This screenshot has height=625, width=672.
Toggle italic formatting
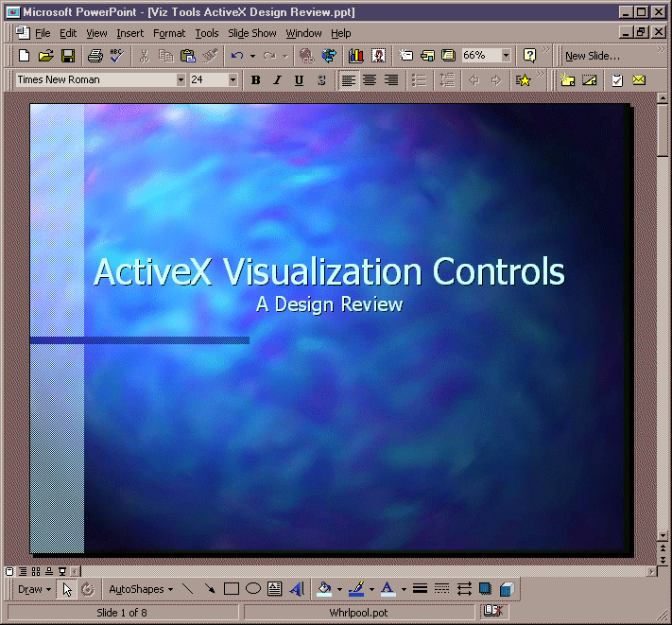point(277,79)
